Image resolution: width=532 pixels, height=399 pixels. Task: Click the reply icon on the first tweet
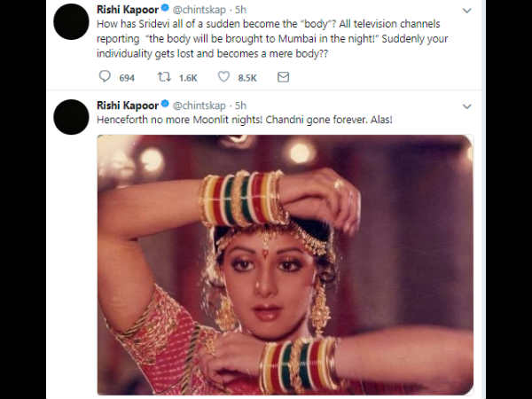click(x=105, y=78)
